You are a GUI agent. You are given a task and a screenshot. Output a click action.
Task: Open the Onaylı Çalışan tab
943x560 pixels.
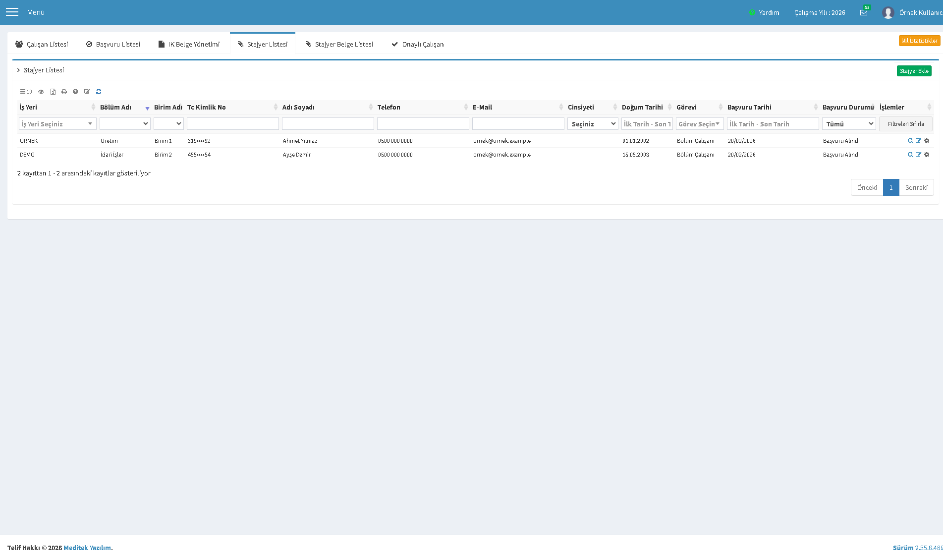point(418,44)
